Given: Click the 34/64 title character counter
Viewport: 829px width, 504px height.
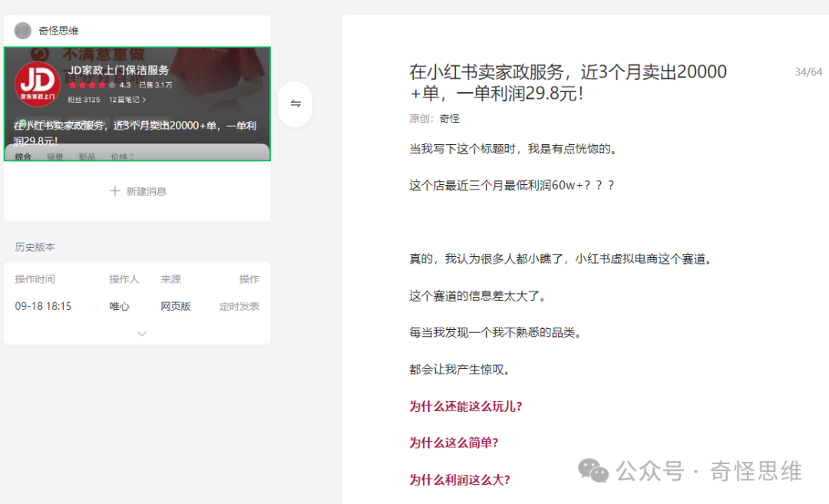Looking at the screenshot, I should [808, 72].
